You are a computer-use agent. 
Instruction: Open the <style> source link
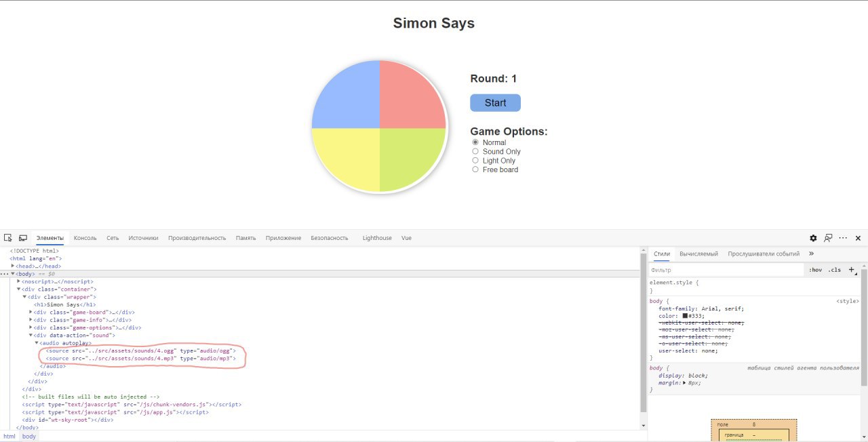coord(848,300)
